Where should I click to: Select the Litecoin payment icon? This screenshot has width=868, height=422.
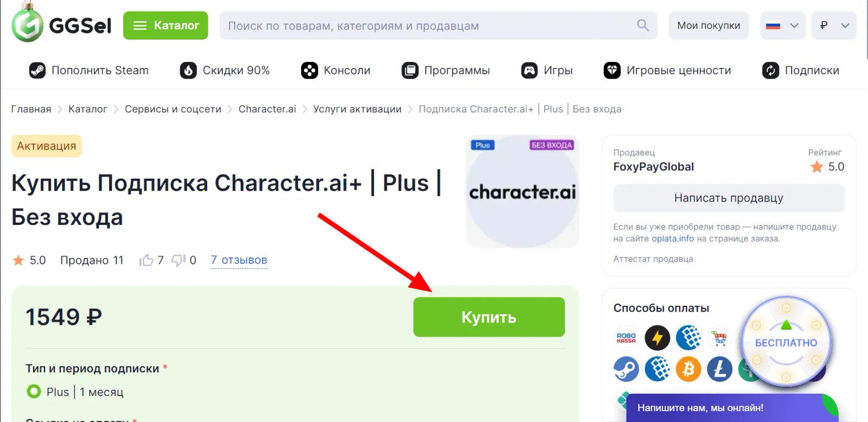719,369
